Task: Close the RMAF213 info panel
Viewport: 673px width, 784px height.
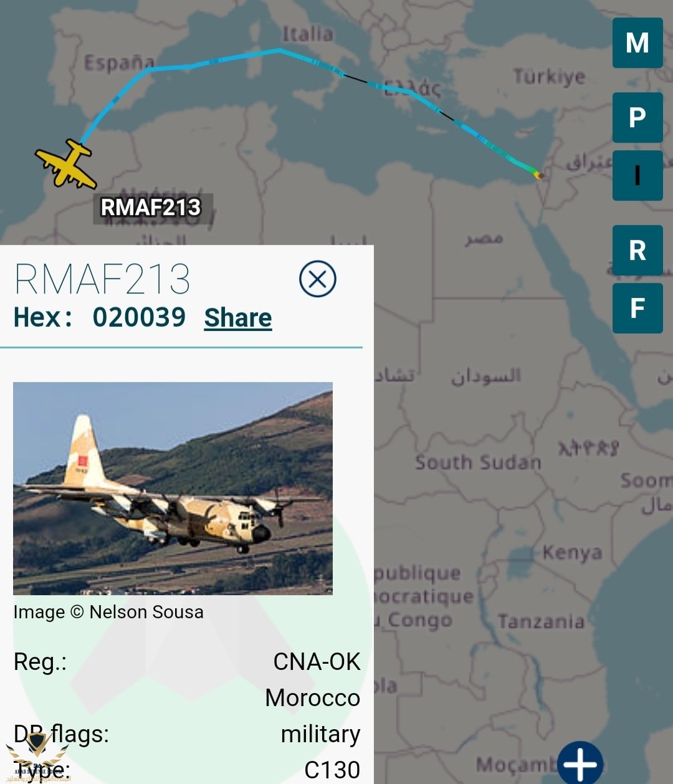Action: (x=318, y=279)
